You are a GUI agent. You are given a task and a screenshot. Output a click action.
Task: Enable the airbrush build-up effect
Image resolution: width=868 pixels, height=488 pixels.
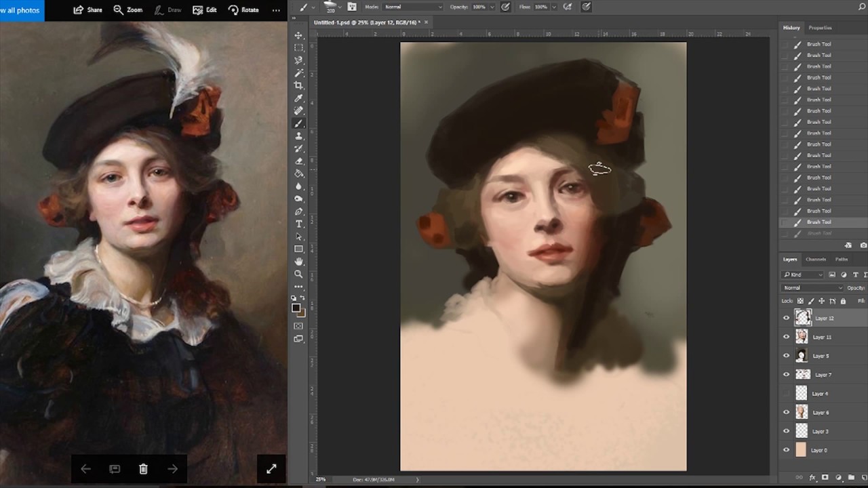tap(569, 7)
